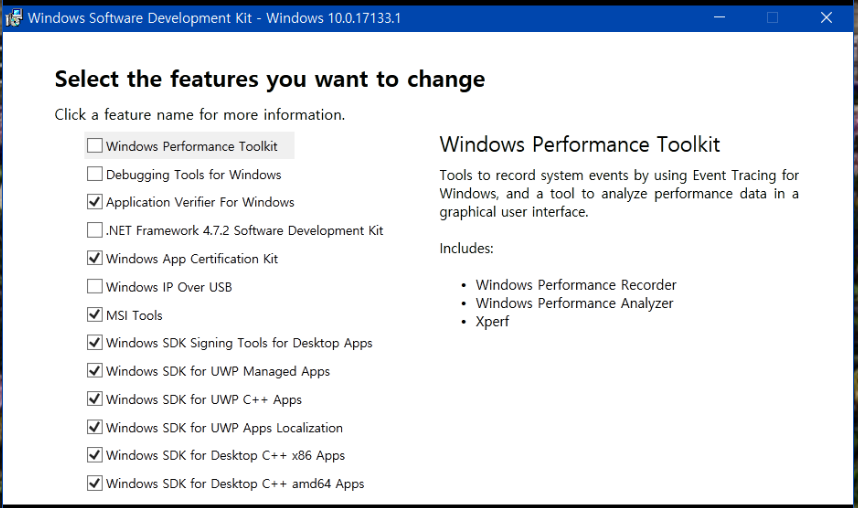Uncheck Windows SDK for Desktop C++ amd64 Apps
The width and height of the screenshot is (858, 508).
pyautogui.click(x=95, y=483)
